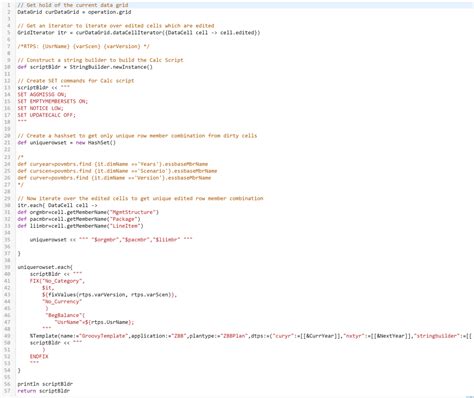Viewport: 474px width, 398px height.
Task: Click the commented 'def curver' line
Action: point(114,178)
